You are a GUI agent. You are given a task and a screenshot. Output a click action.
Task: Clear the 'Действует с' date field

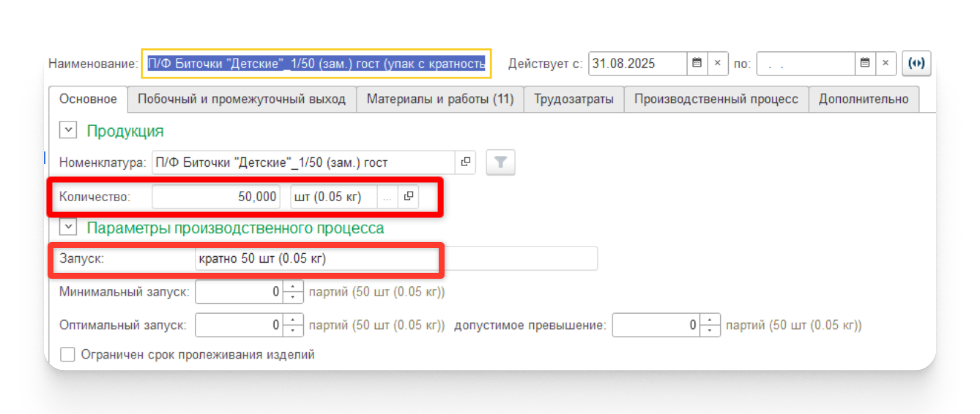(717, 63)
